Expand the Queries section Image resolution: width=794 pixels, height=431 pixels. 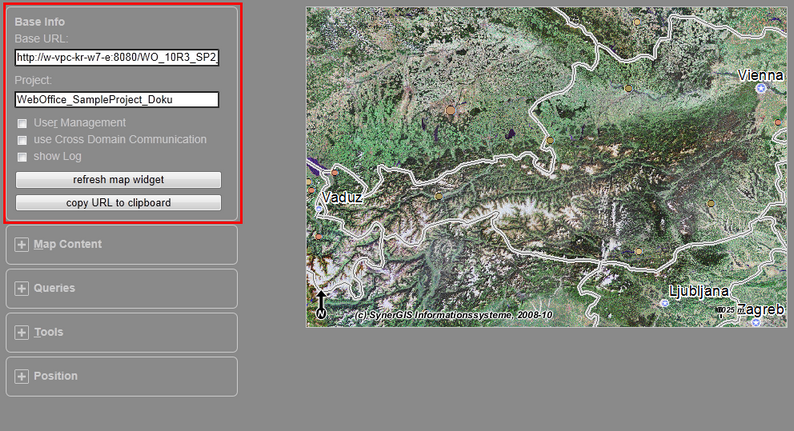tap(21, 289)
